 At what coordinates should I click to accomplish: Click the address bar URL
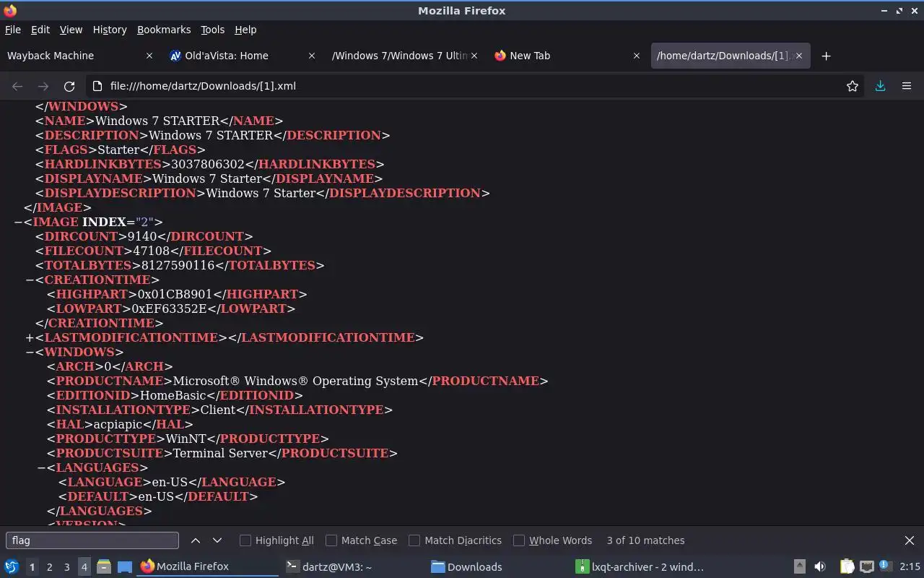[x=203, y=86]
